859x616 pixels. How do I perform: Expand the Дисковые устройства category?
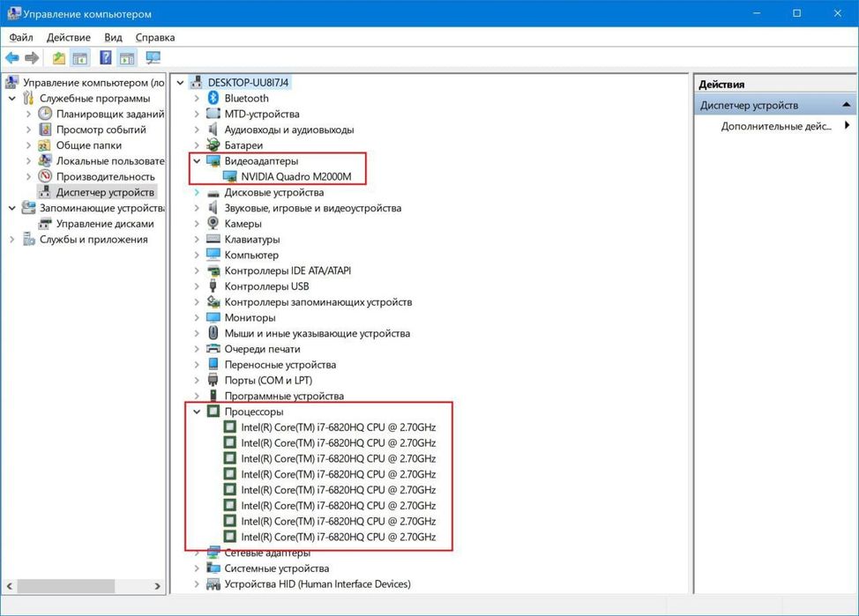click(197, 192)
